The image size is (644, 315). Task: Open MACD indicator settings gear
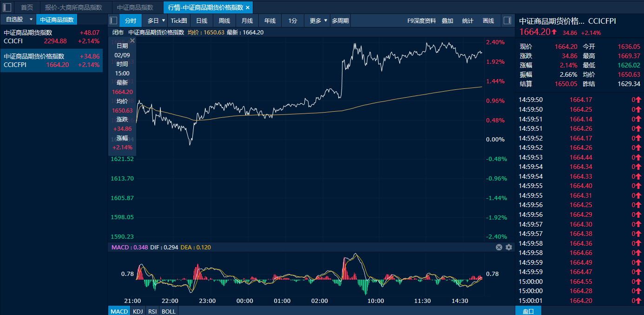click(x=509, y=247)
